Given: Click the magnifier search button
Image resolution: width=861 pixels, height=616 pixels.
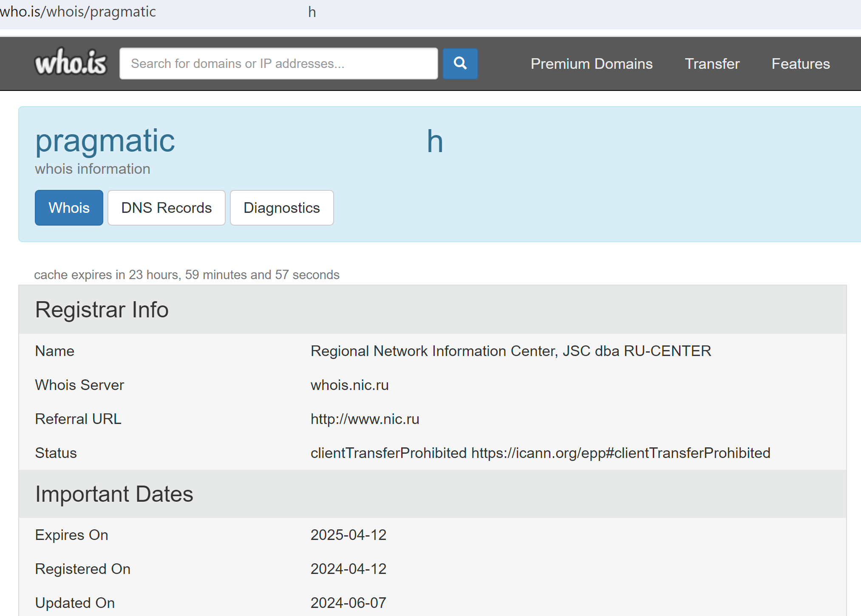Looking at the screenshot, I should click(x=460, y=64).
